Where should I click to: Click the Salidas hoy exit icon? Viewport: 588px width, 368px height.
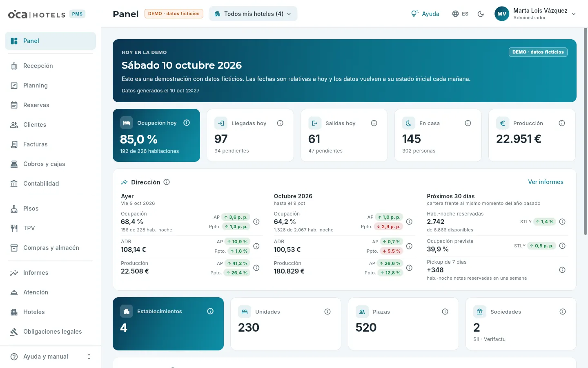click(x=315, y=123)
